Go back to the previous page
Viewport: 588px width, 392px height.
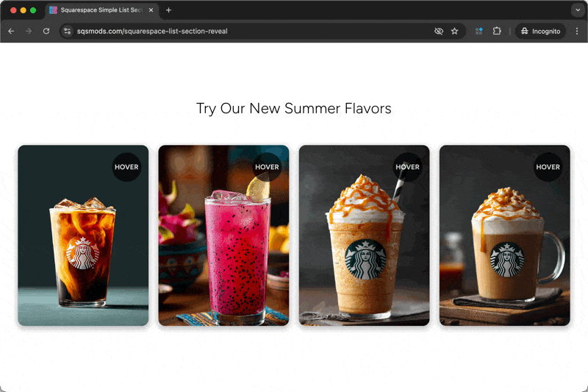(x=11, y=31)
